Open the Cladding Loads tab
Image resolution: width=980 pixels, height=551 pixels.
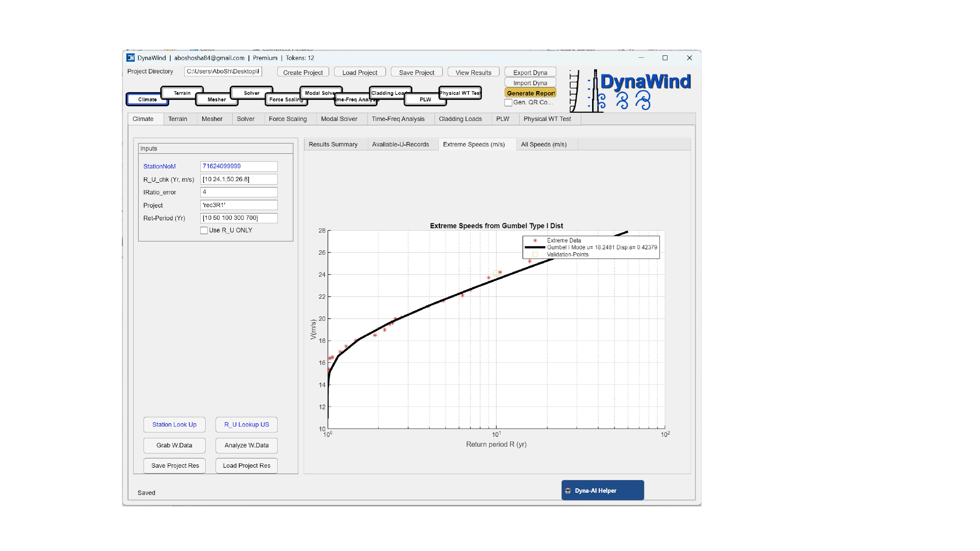(x=460, y=119)
